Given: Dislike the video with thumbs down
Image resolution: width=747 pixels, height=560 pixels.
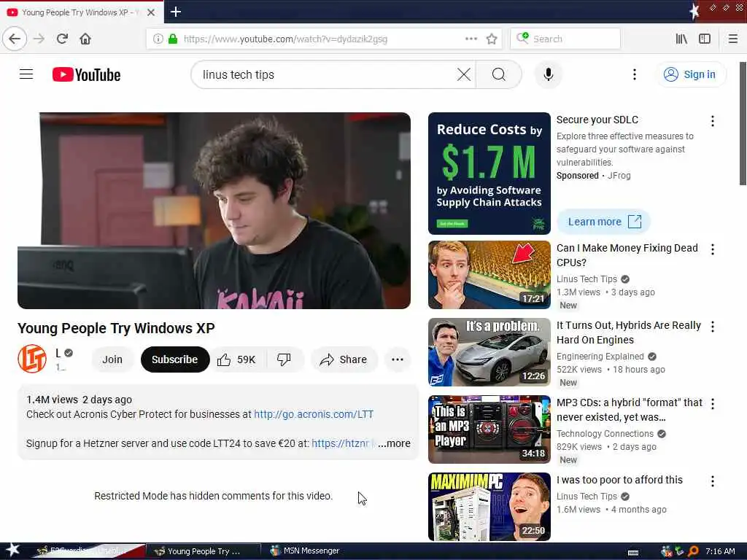Looking at the screenshot, I should click(284, 359).
